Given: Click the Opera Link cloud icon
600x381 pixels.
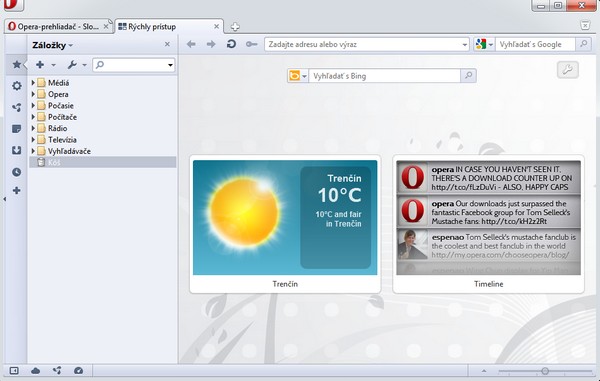Looking at the screenshot, I should coord(36,371).
